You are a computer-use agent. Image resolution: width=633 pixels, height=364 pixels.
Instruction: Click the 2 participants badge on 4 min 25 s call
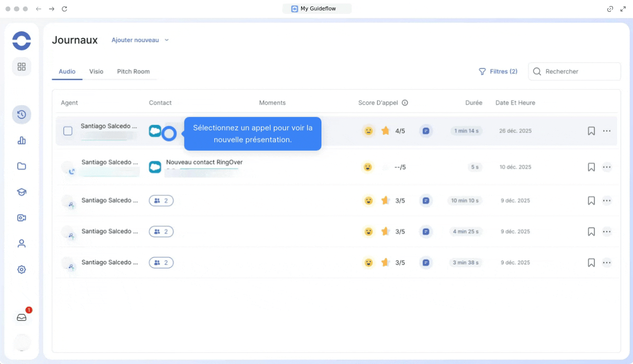pyautogui.click(x=161, y=232)
